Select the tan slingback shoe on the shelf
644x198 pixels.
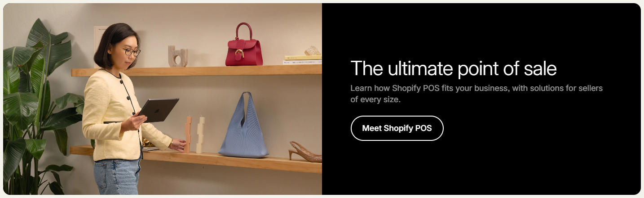tap(305, 152)
